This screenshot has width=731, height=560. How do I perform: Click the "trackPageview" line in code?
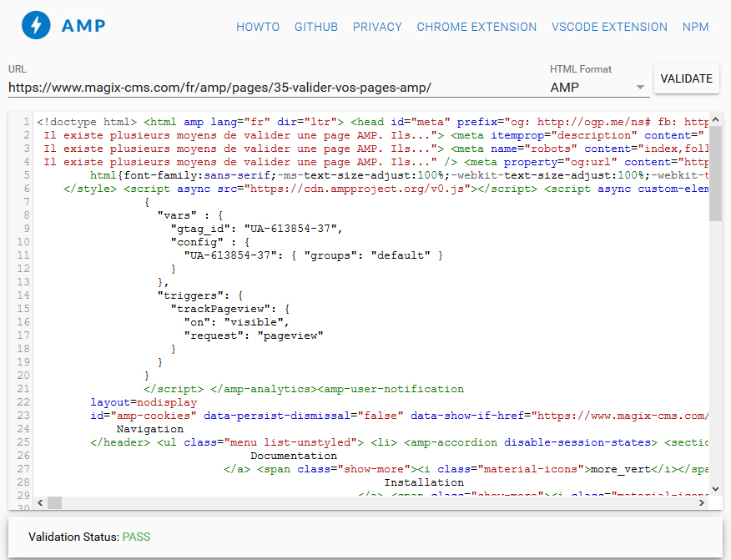tap(230, 309)
